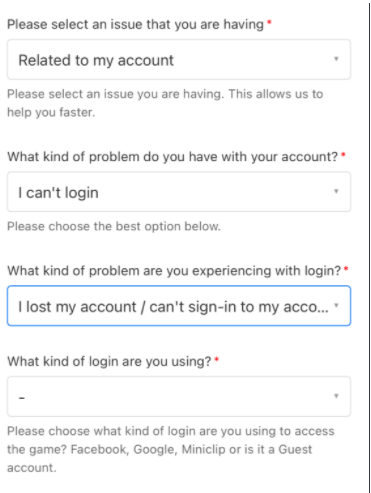Screen dimensions: 371x493
Task: Click arrow icon beside 'Related to my account'
Action: coord(336,59)
